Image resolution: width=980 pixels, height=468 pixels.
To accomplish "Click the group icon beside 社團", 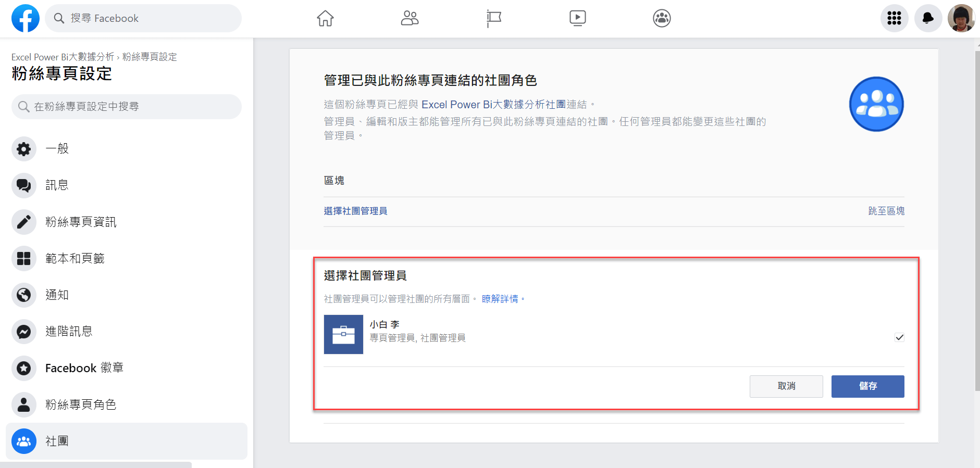I will coord(24,441).
